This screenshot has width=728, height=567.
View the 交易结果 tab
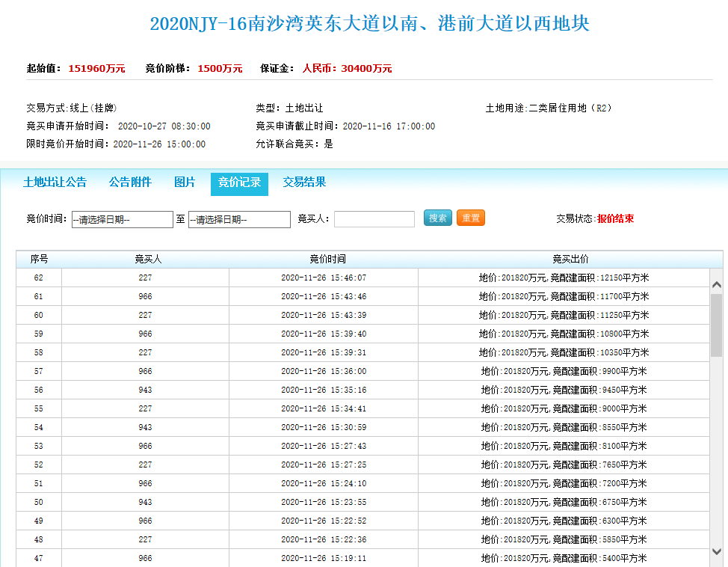pos(304,183)
